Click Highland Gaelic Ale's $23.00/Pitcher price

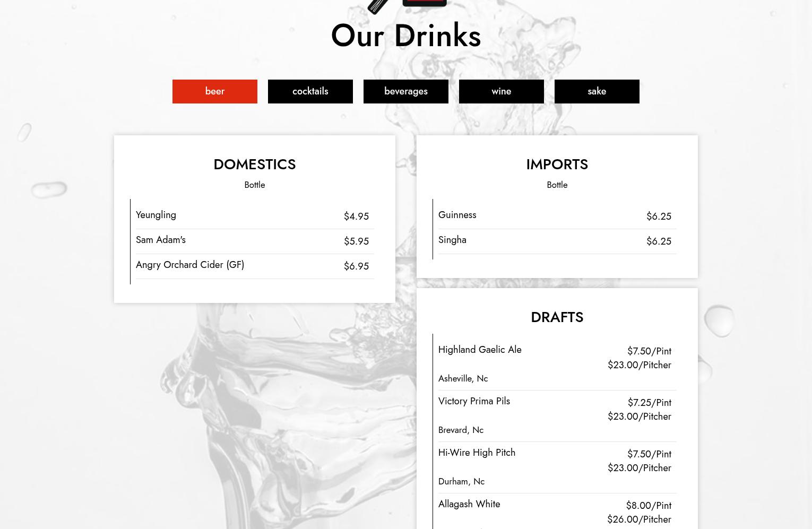(x=640, y=365)
